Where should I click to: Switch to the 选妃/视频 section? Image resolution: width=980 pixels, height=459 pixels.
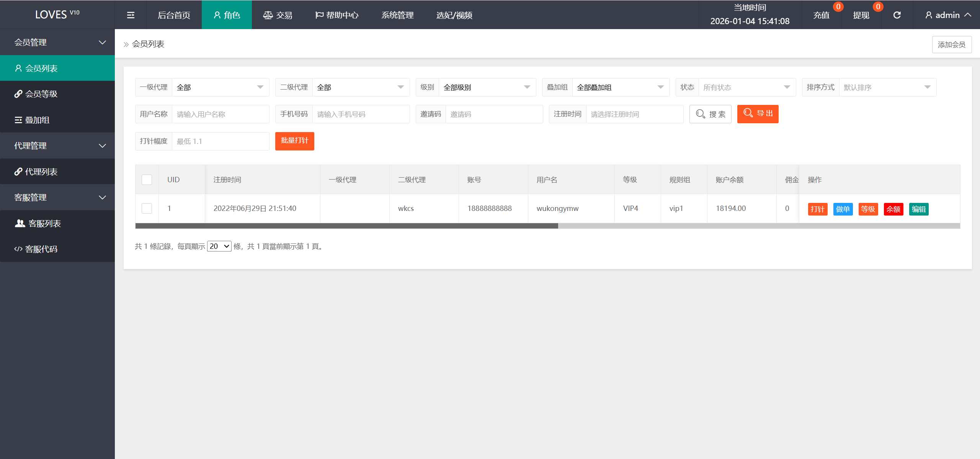coord(454,15)
